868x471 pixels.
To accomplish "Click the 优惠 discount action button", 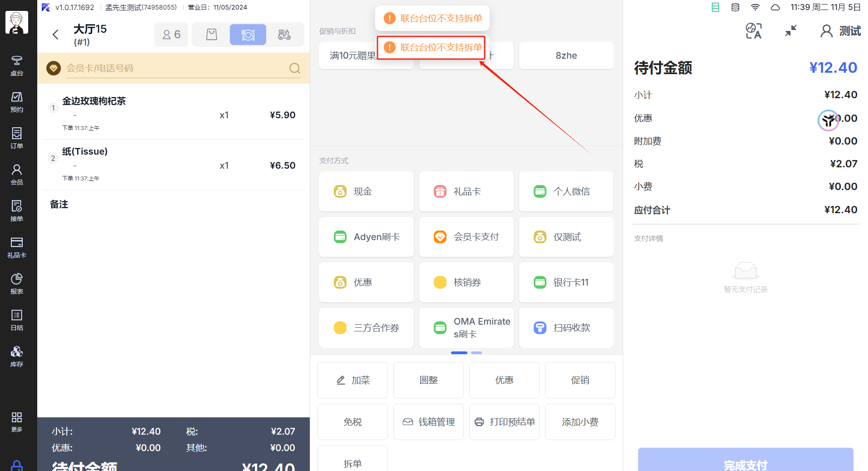I will pos(504,380).
